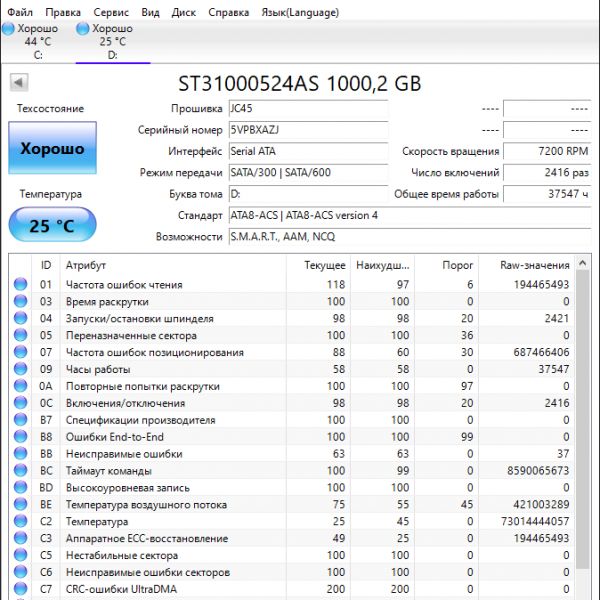Click the Атрибут column header
Viewport: 600px width, 600px height.
(85, 265)
